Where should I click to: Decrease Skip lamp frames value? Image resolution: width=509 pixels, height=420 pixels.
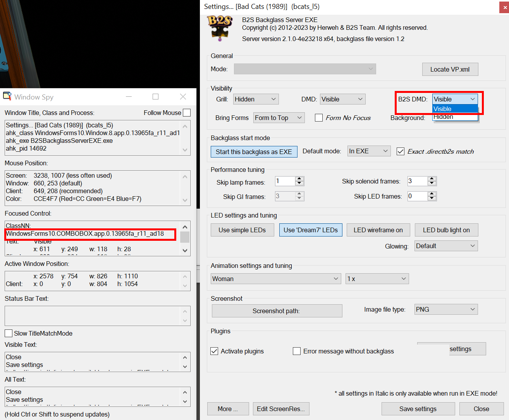click(299, 183)
